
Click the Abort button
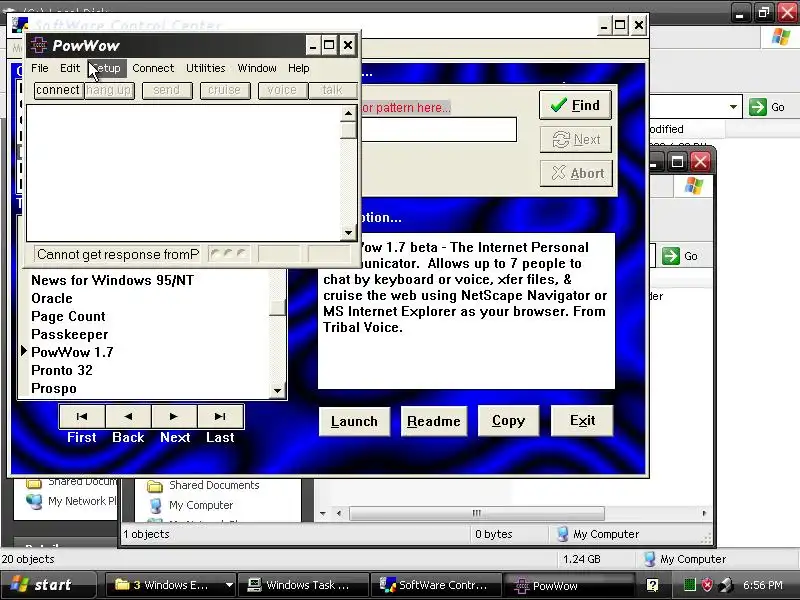coord(576,173)
